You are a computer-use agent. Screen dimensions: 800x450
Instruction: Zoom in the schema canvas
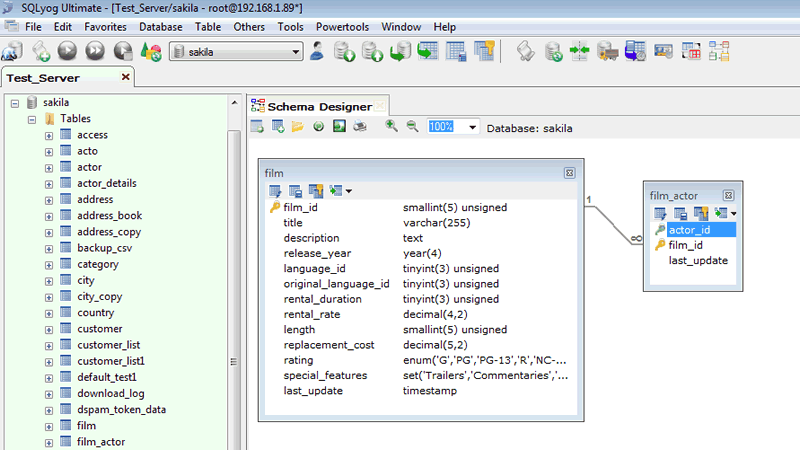[391, 126]
